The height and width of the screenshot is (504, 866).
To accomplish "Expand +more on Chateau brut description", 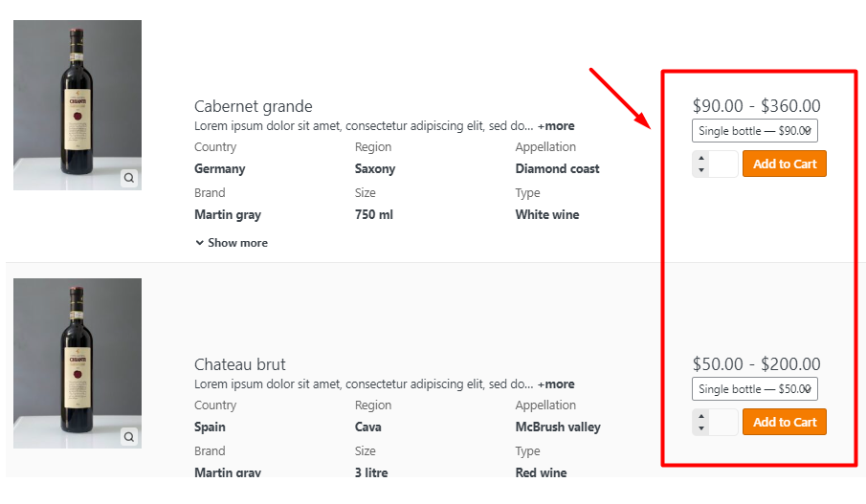I will [556, 384].
